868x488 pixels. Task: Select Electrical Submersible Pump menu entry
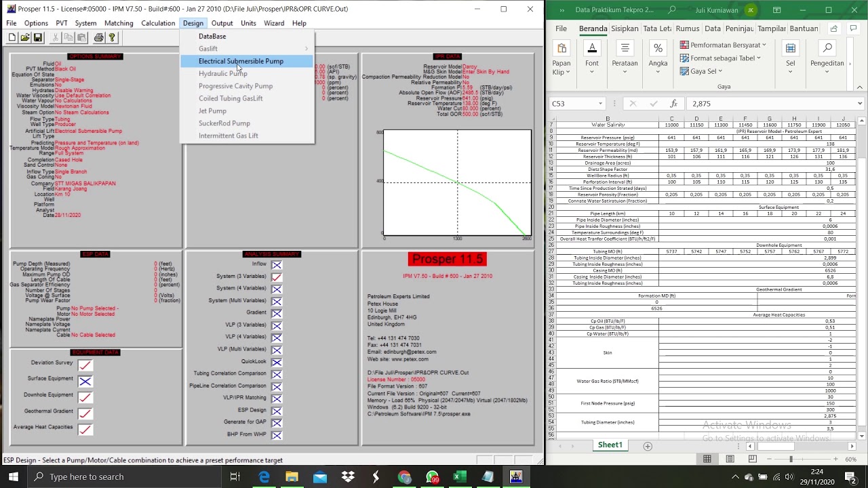click(x=247, y=61)
